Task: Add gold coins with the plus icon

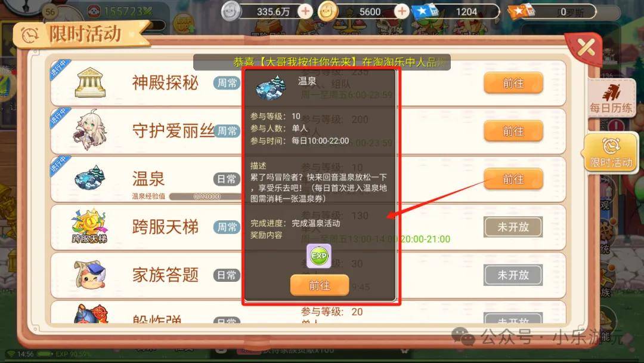Action: [x=402, y=11]
